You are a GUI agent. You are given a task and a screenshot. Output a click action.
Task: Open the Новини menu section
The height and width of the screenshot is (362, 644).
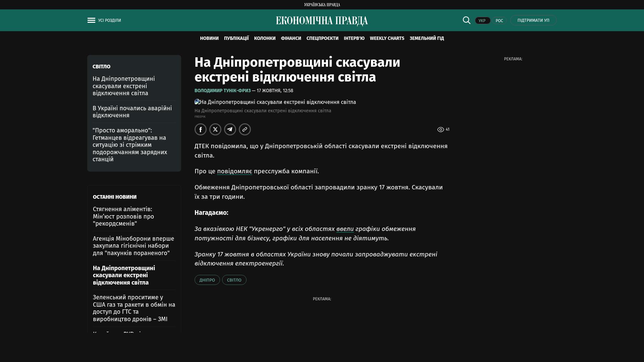pyautogui.click(x=209, y=39)
